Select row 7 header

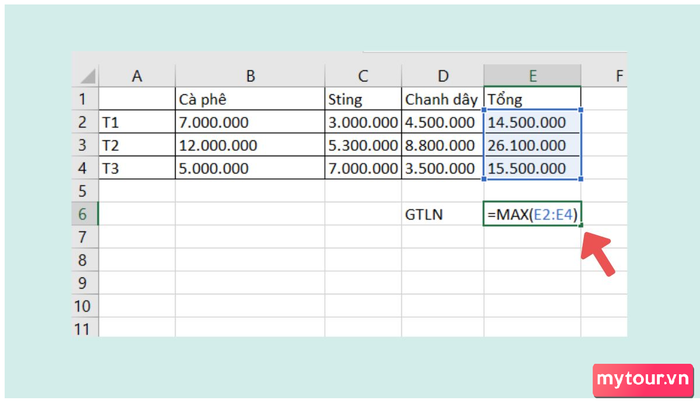[85, 237]
